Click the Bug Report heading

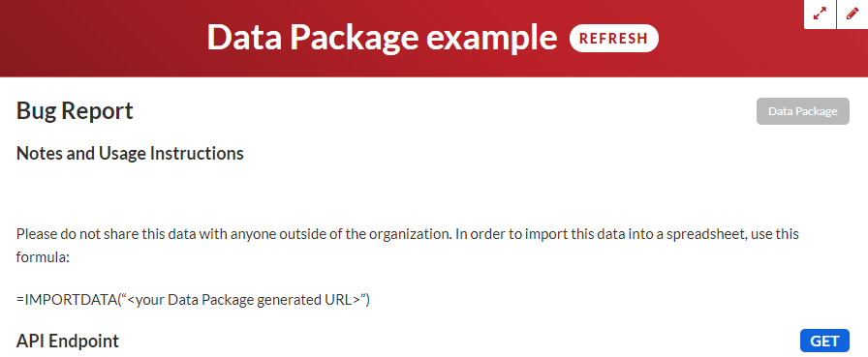[x=75, y=111]
